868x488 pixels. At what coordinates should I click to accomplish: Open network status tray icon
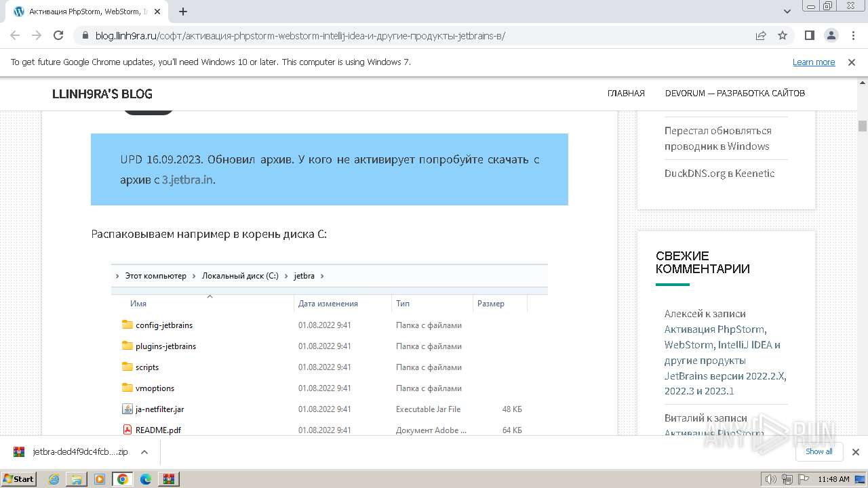tap(787, 479)
